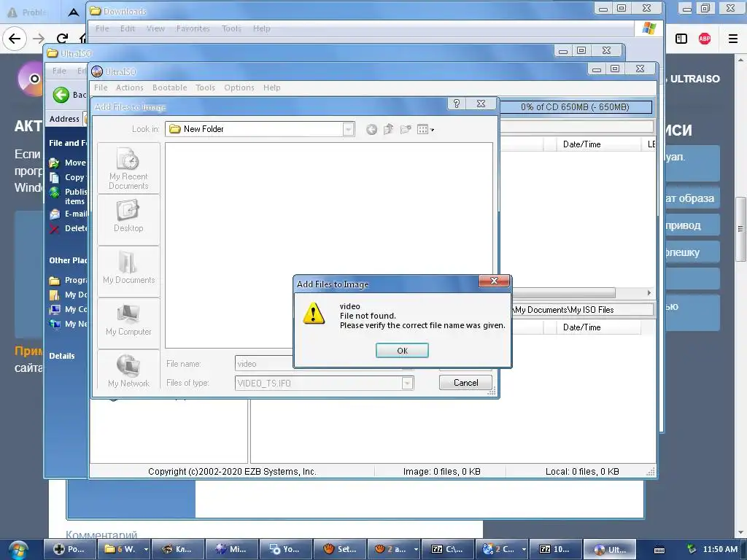Click the horizontal scrollbar right arrow in UltraISO
The width and height of the screenshot is (747, 560).
[x=649, y=293]
